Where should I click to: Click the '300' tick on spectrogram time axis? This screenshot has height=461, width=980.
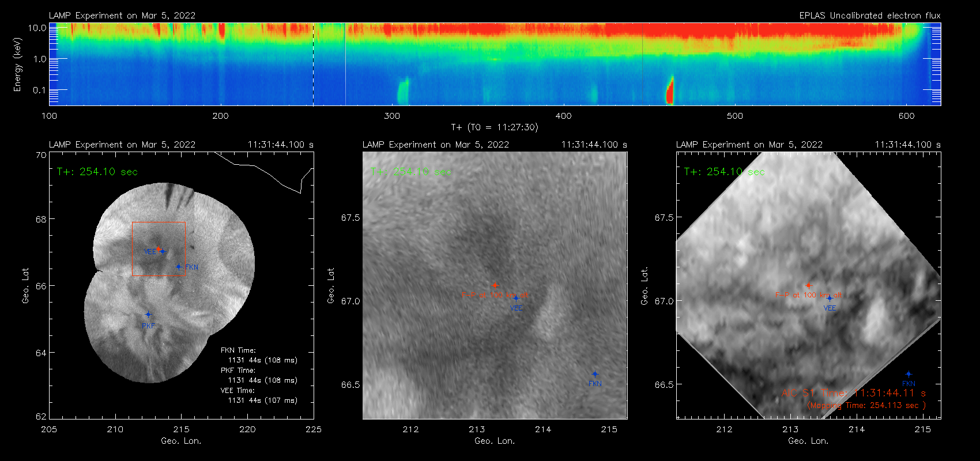[x=392, y=116]
